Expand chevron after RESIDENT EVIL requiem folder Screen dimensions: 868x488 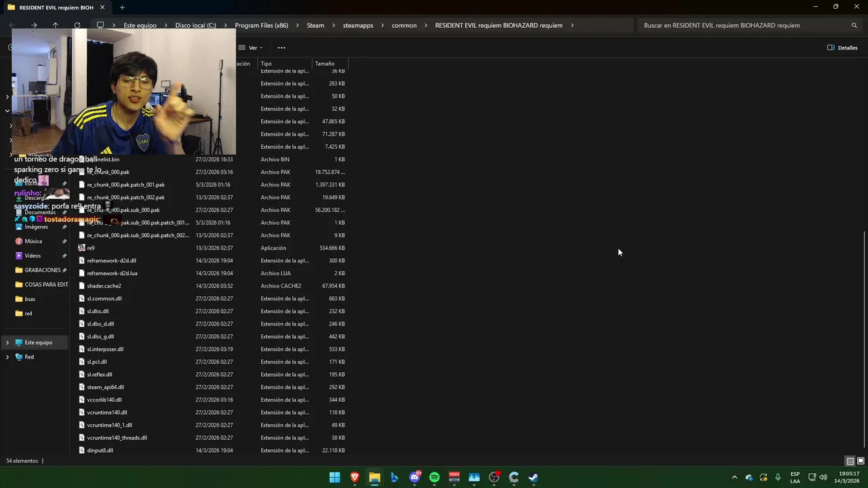(x=572, y=25)
